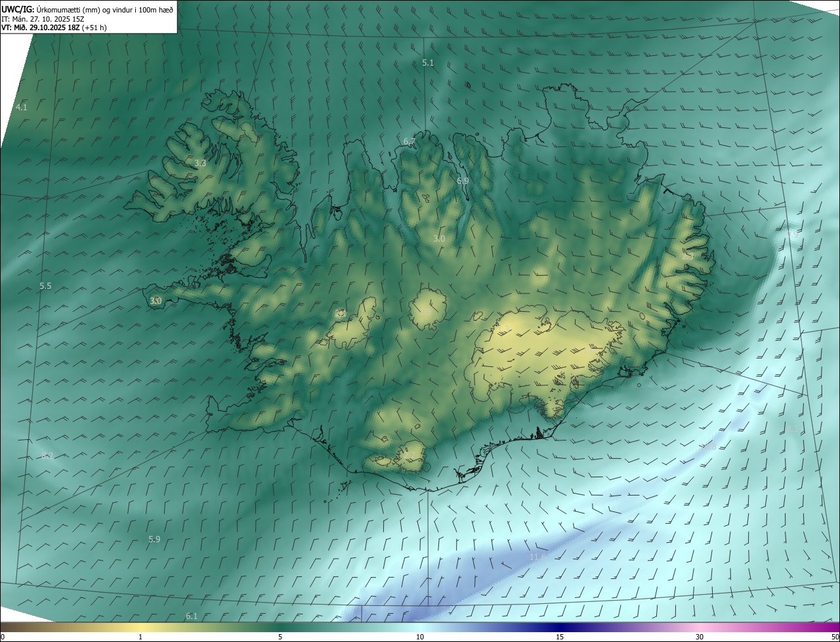Click the color scale tick labeled 10

pos(420,637)
